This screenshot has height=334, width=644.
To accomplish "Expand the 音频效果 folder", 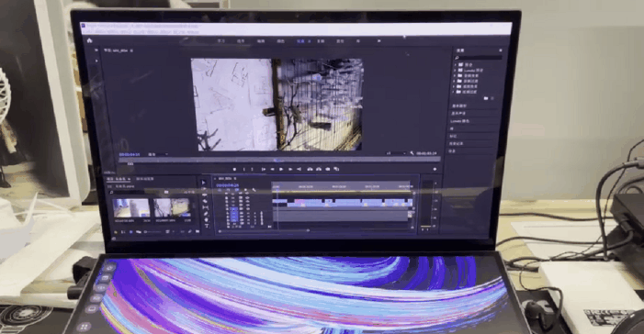I will tap(455, 75).
